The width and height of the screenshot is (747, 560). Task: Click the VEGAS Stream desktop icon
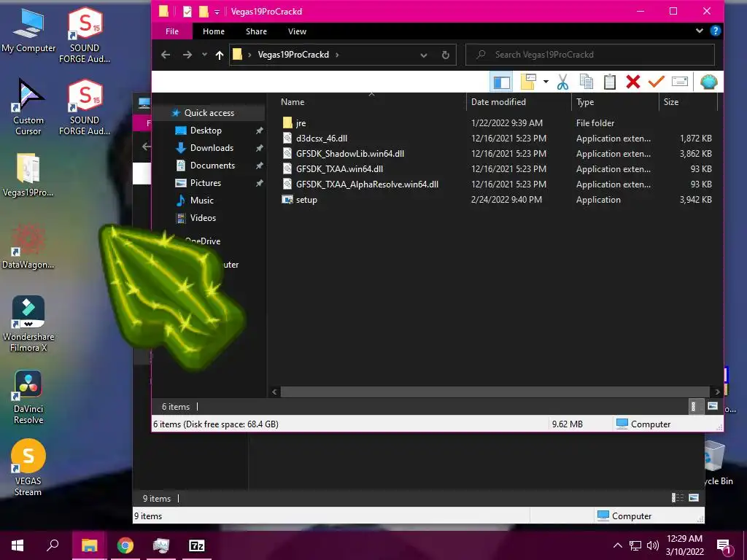[28, 468]
